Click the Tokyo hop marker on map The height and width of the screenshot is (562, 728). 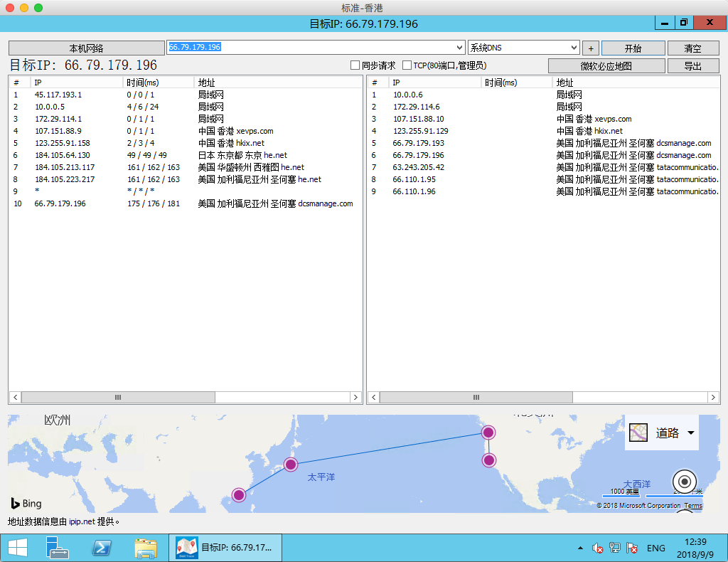[291, 465]
